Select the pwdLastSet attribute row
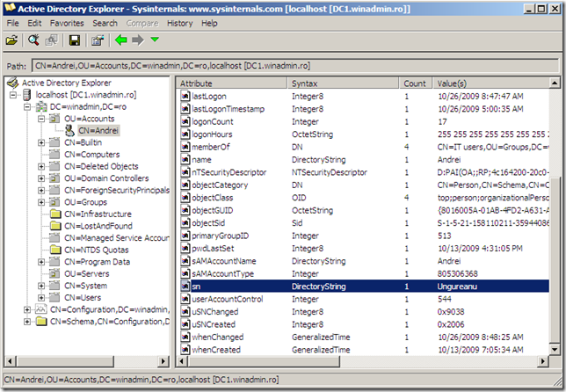This screenshot has height=392, width=566. pos(365,249)
